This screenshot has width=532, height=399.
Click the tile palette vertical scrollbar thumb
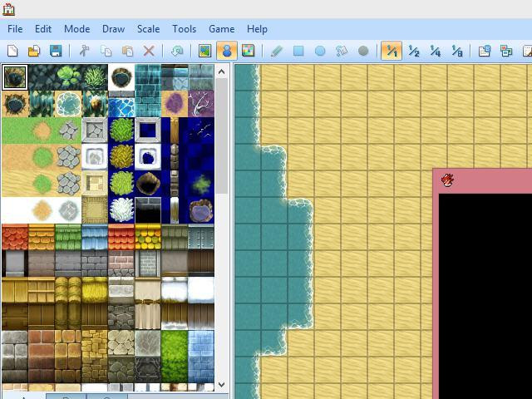222,136
